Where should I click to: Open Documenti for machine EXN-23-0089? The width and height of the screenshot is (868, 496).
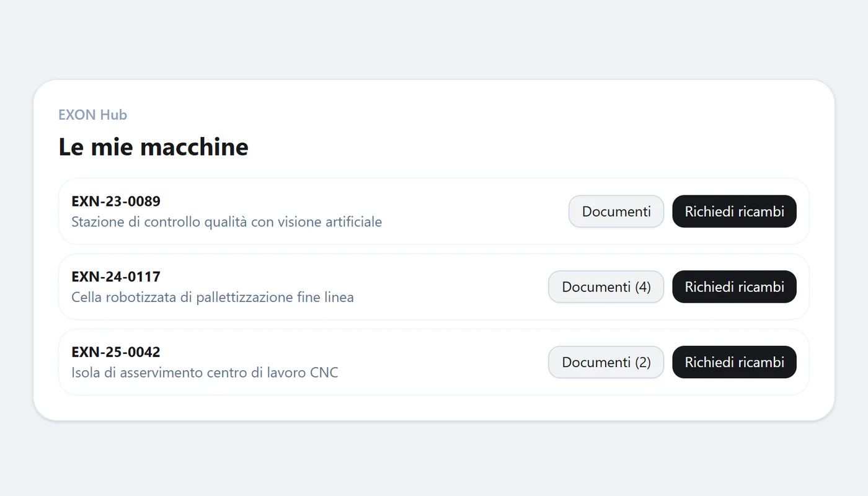click(616, 211)
